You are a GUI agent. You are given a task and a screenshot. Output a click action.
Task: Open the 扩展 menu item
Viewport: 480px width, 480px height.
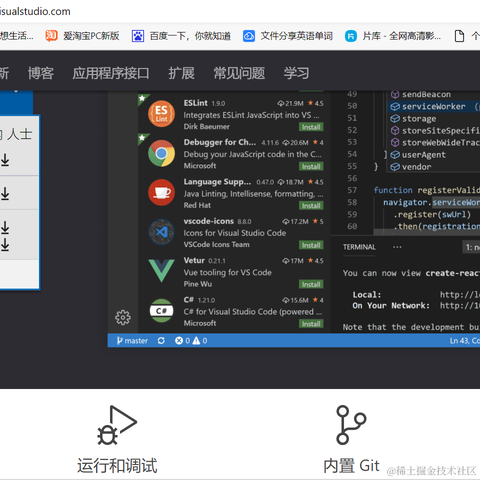pyautogui.click(x=181, y=73)
